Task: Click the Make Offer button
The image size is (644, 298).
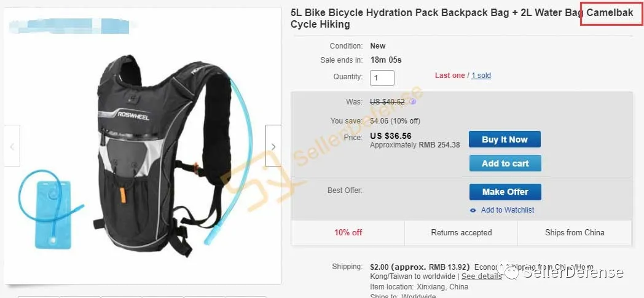Action: pos(505,192)
